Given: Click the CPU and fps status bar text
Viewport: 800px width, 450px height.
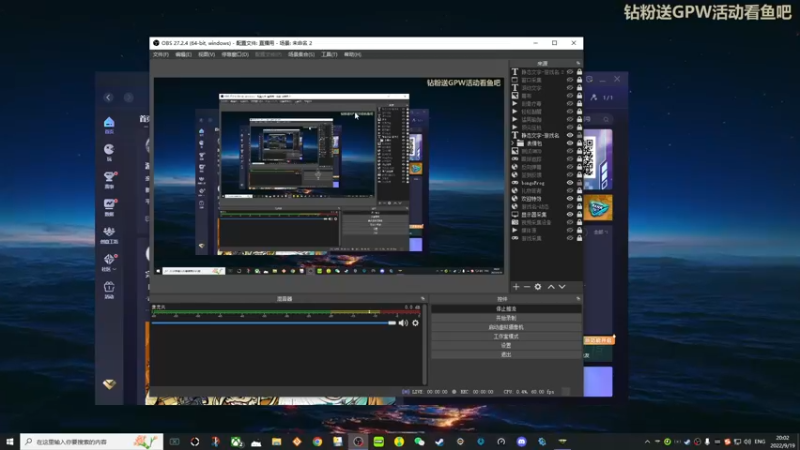Looking at the screenshot, I should tap(529, 392).
